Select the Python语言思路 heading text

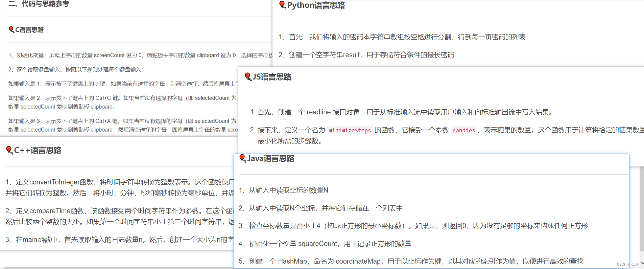tap(316, 5)
